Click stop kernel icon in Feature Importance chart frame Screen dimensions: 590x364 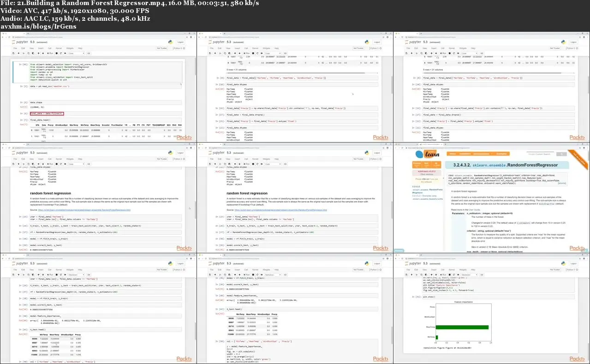pyautogui.click(x=450, y=274)
